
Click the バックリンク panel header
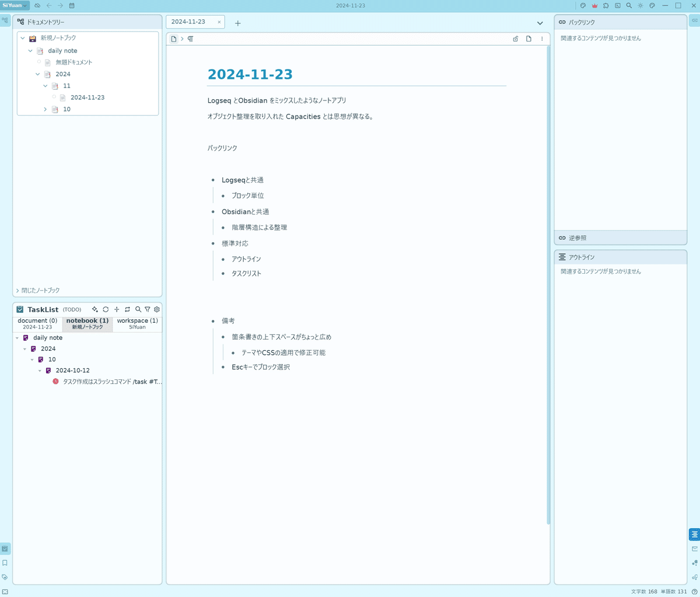[621, 22]
